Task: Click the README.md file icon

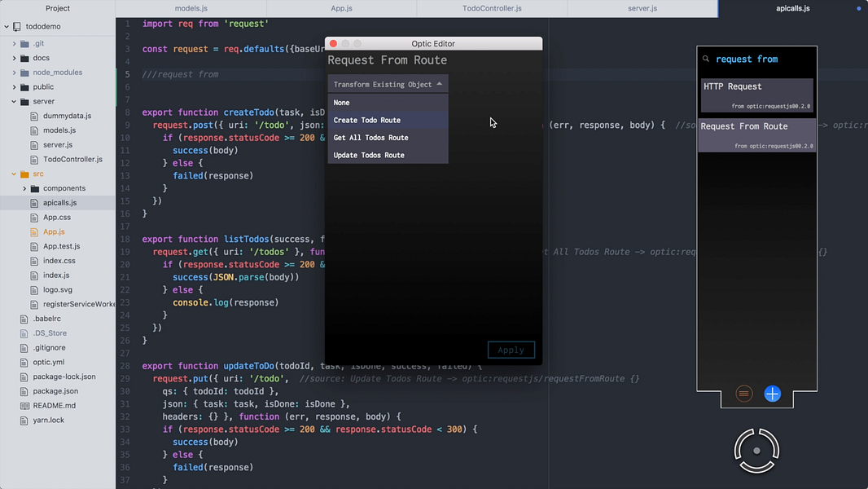Action: click(x=24, y=406)
